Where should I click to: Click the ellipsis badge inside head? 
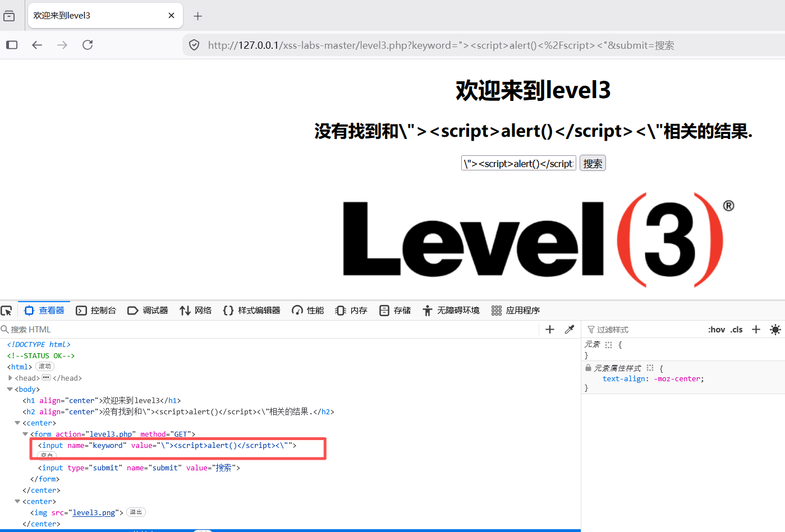point(46,378)
